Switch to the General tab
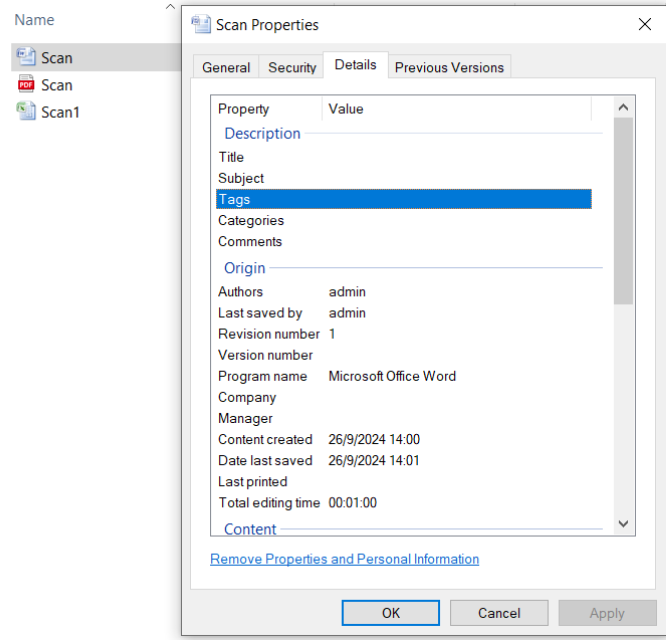This screenshot has width=666, height=640. coord(226,67)
